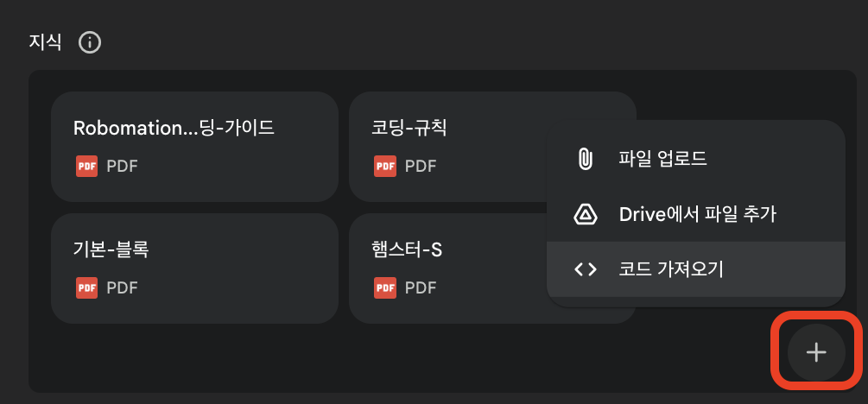The width and height of the screenshot is (868, 404).
Task: Choose Drive에서 파일 추가 menu option
Action: (697, 214)
